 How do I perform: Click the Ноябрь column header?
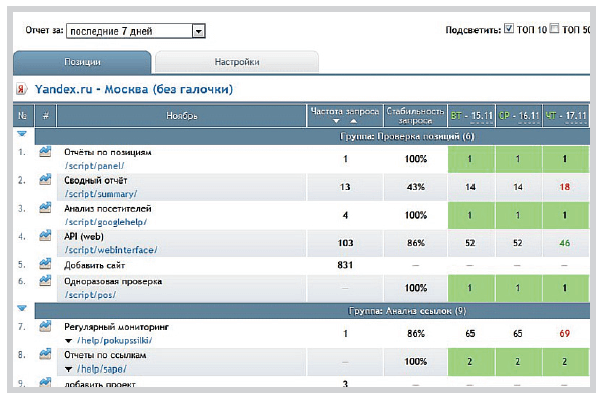pyautogui.click(x=181, y=116)
